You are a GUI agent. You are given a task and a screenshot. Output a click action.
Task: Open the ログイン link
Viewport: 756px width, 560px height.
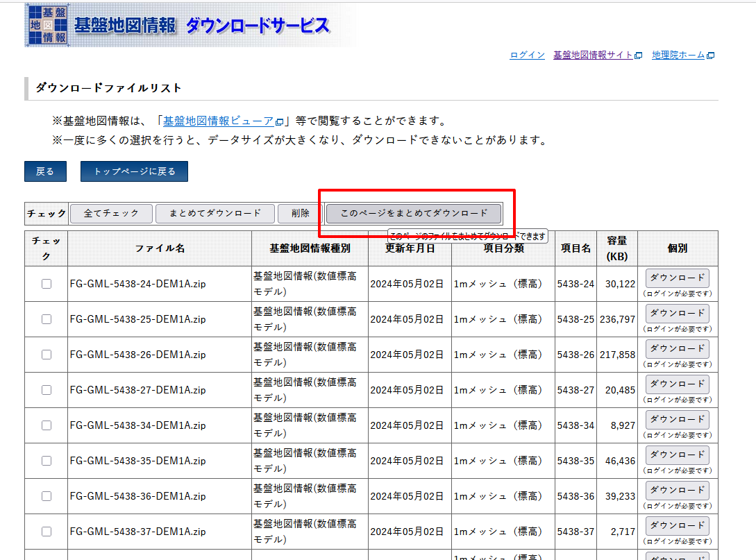point(527,56)
